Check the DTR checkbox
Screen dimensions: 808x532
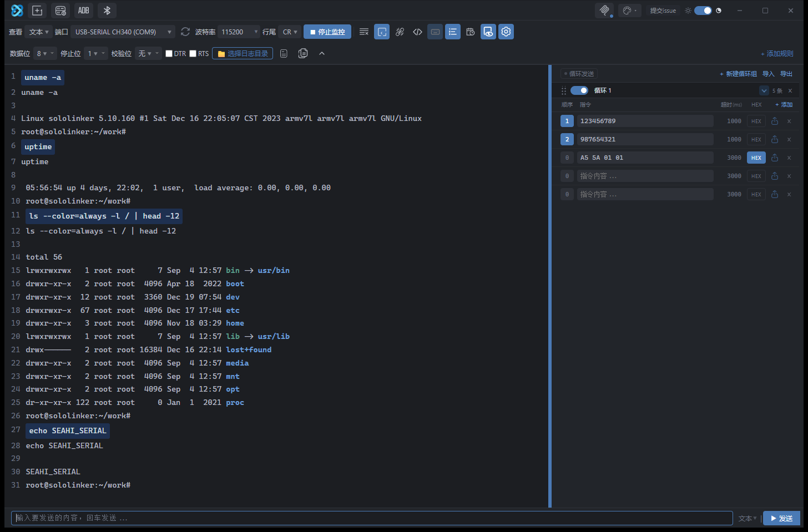pyautogui.click(x=169, y=54)
